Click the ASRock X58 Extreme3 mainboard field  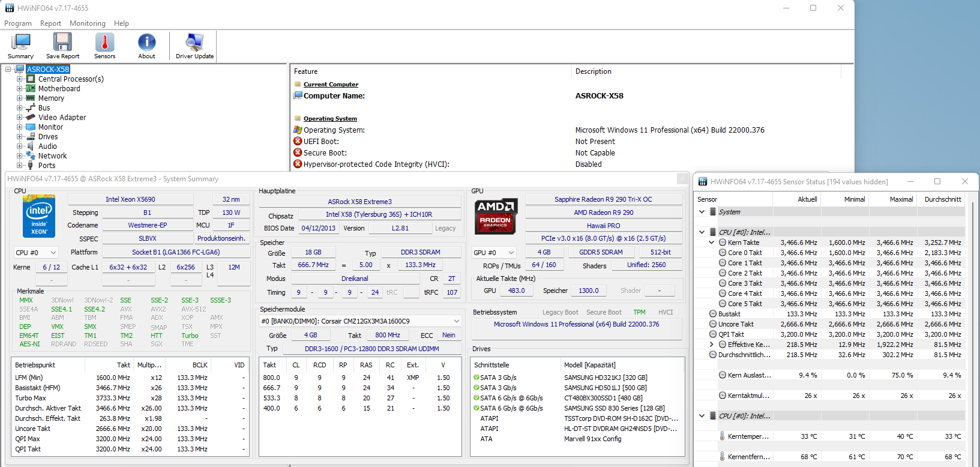point(359,202)
